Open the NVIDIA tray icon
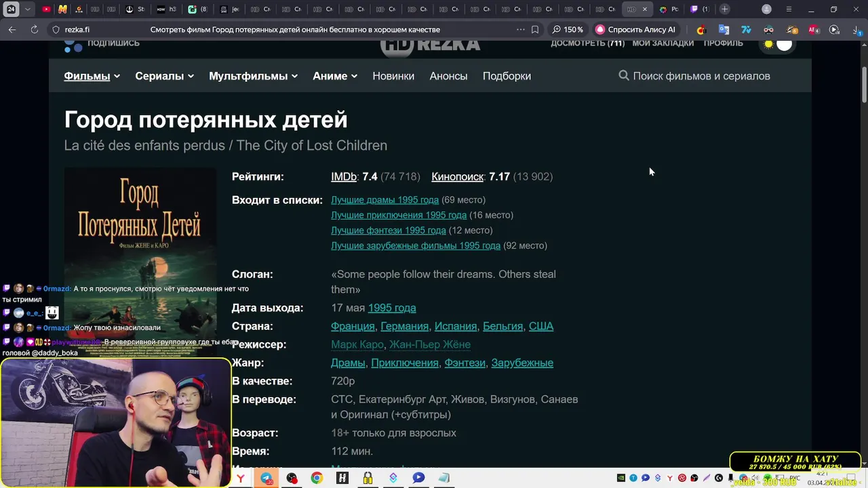Screen dimensions: 868x488 tap(621, 478)
